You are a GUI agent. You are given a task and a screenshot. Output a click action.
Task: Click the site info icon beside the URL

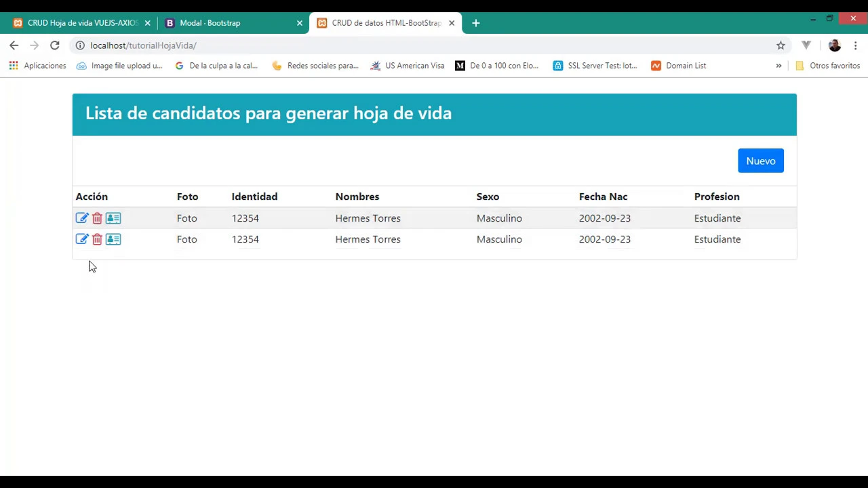pyautogui.click(x=79, y=45)
